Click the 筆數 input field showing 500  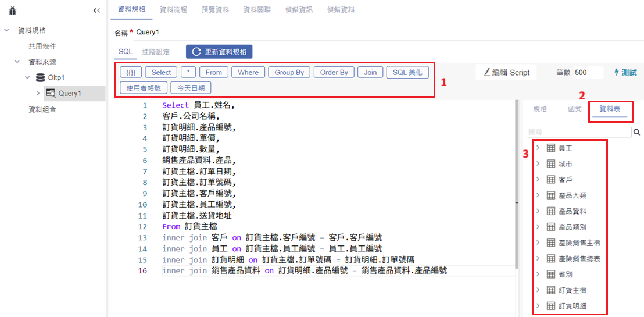coord(587,73)
